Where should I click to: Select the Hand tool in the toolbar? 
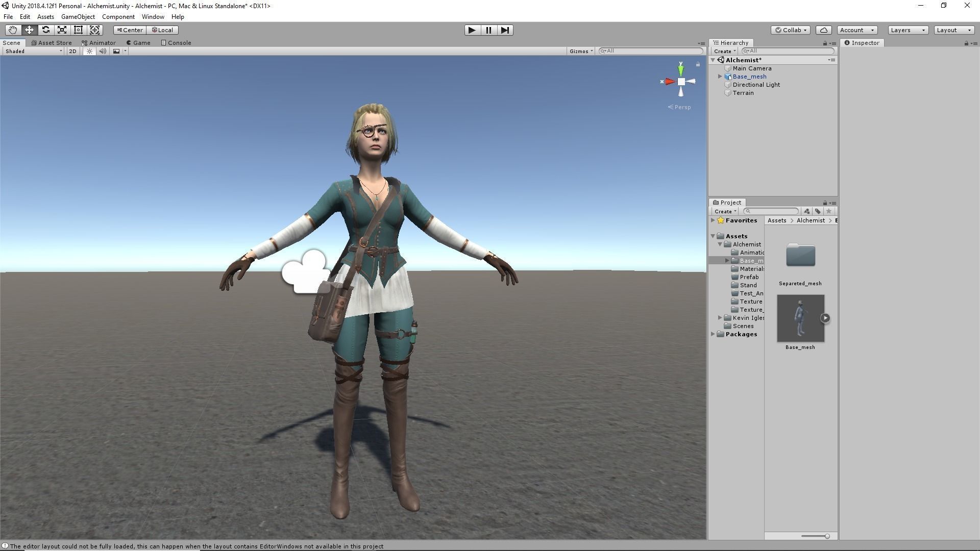point(13,30)
